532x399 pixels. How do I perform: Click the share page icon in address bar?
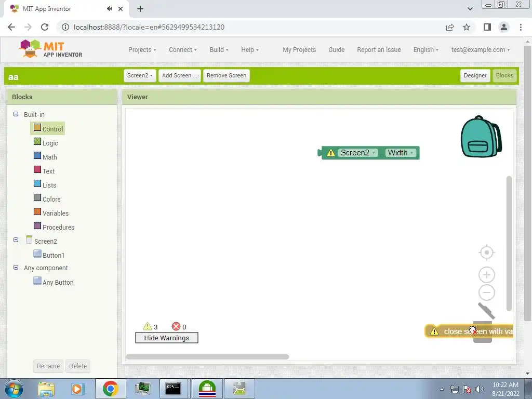(450, 27)
